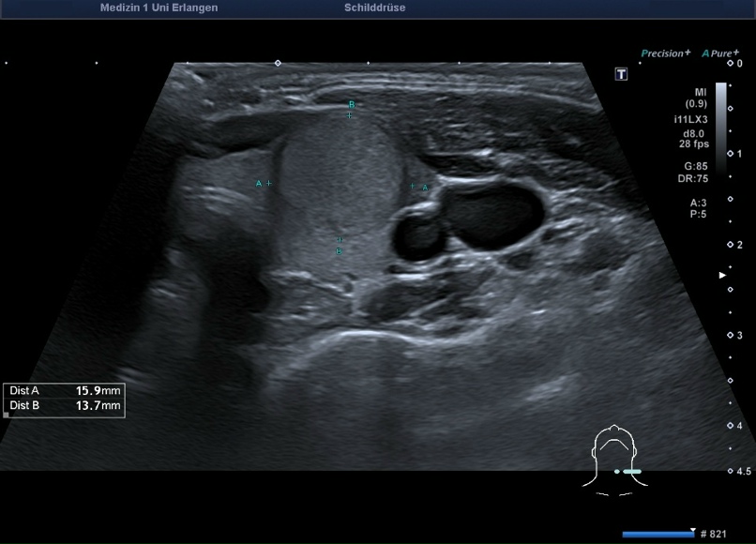Image resolution: width=756 pixels, height=544 pixels.
Task: Click the APure+ indicator
Action: [x=720, y=53]
